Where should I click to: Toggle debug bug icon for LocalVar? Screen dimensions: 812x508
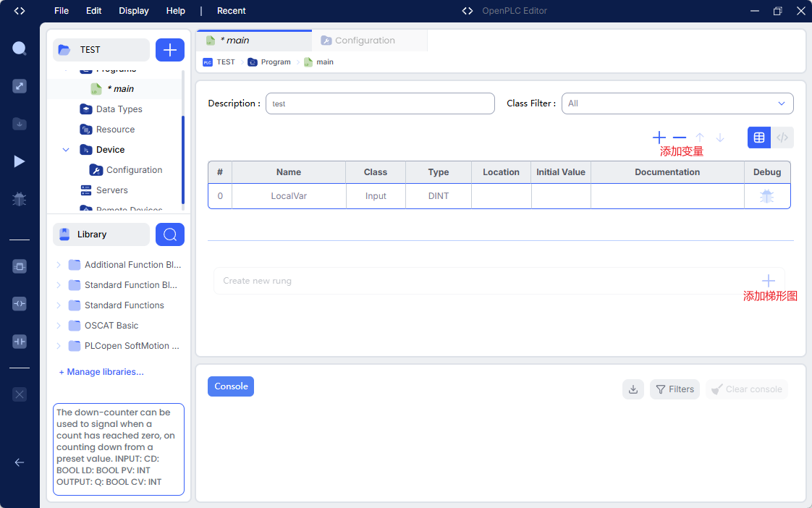pos(767,196)
